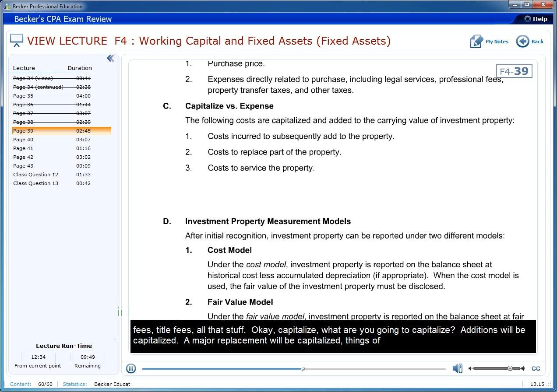Image resolution: width=557 pixels, height=392 pixels.
Task: Select highlighted Page 39 lecture
Action: tap(62, 131)
